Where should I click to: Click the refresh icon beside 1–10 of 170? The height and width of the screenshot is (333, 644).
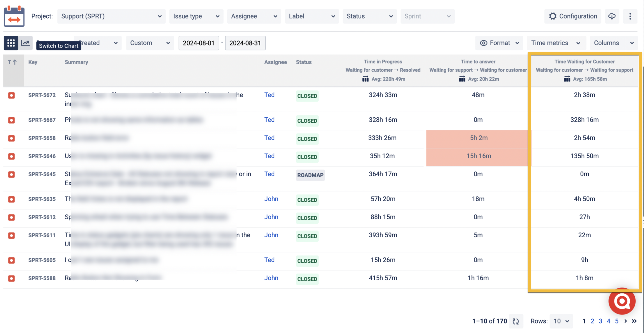click(516, 321)
